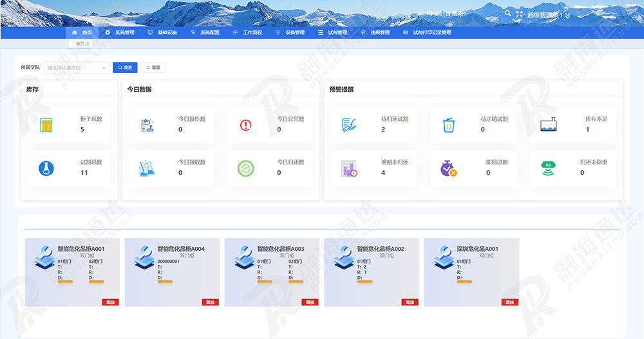The image size is (644, 339).
Task: Click the wrench icon on 智能危化品柜A002 card
Action: [344, 258]
